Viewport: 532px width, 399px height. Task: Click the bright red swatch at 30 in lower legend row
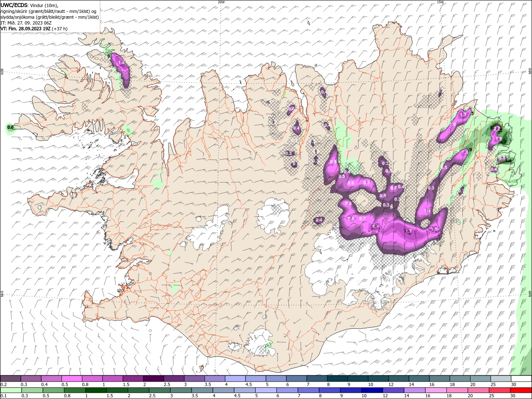[521, 390]
